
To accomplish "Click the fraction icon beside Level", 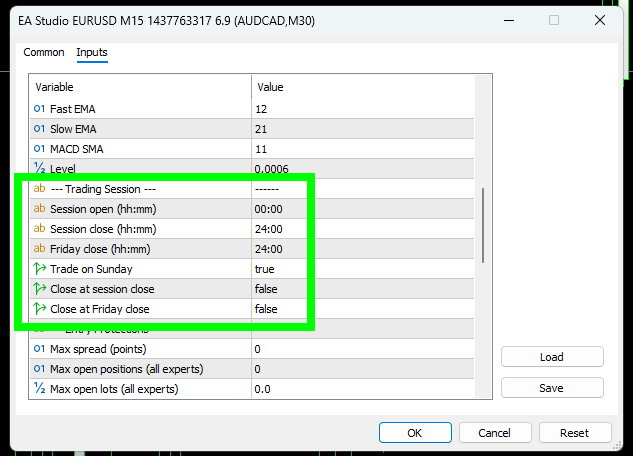I will point(39,168).
